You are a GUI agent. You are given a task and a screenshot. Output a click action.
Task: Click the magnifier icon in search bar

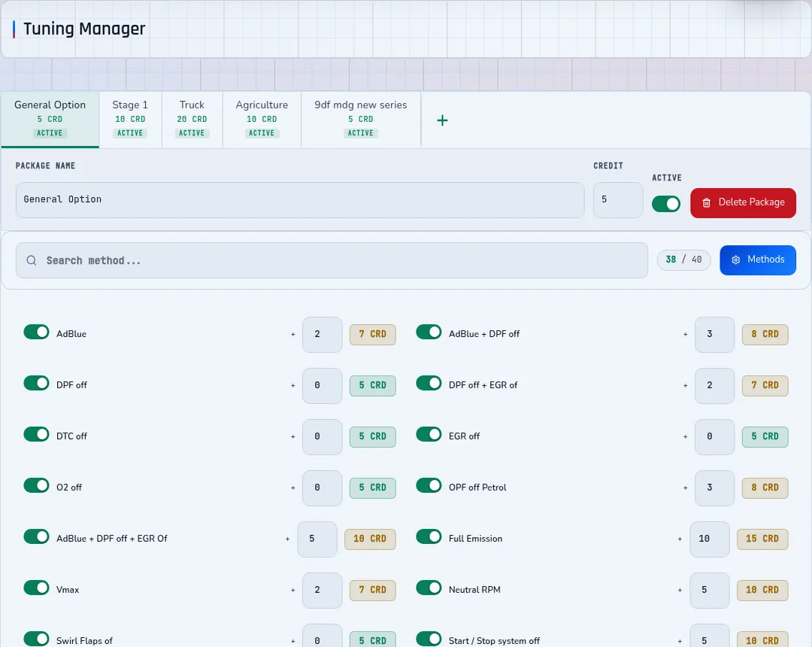coord(32,260)
